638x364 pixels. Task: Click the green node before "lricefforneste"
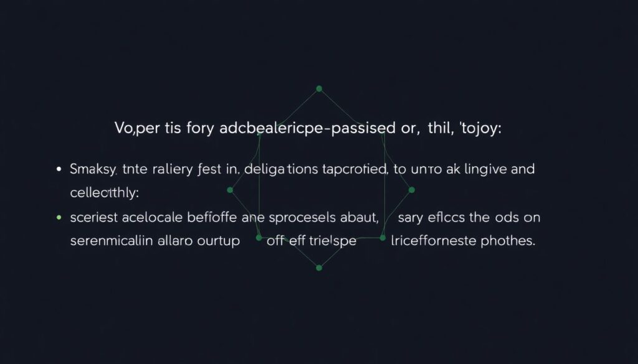382,238
